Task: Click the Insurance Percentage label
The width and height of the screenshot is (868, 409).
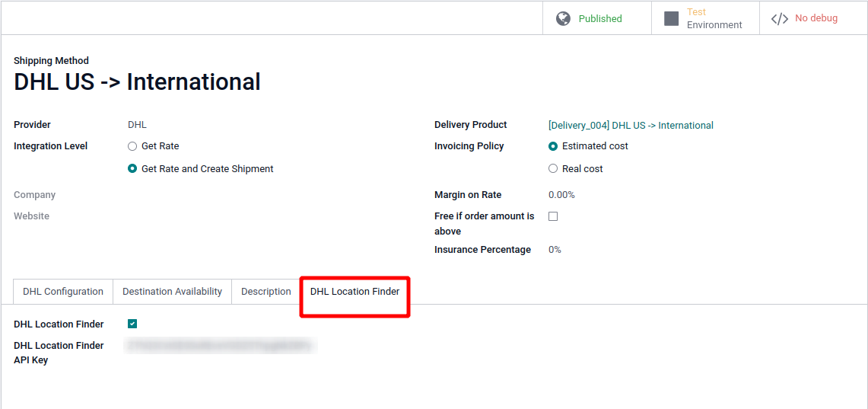Action: (x=483, y=250)
